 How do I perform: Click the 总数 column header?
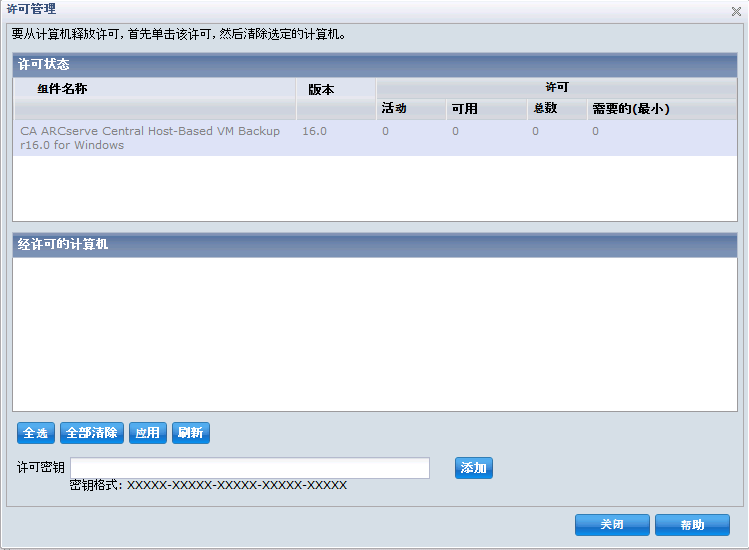(557, 109)
